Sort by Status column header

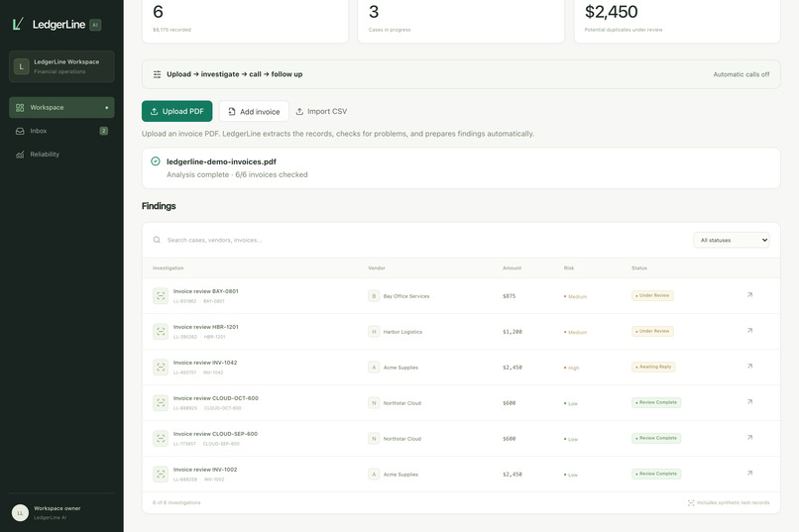click(639, 267)
